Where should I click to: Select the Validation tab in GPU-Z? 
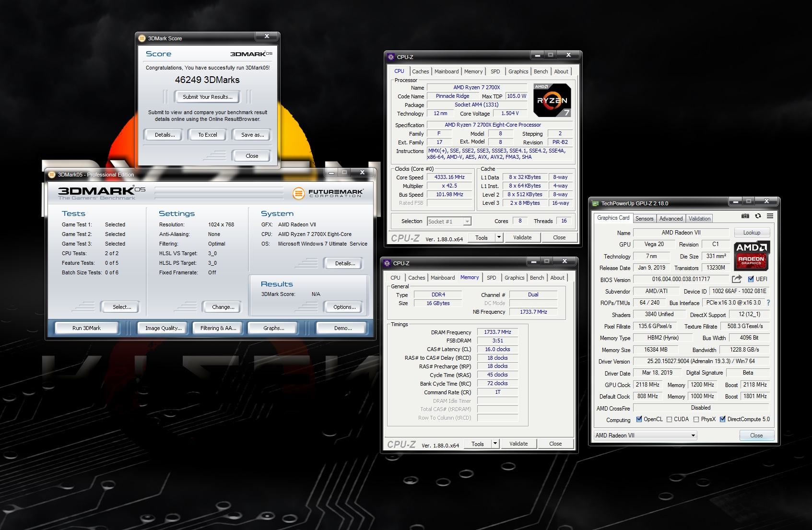699,219
